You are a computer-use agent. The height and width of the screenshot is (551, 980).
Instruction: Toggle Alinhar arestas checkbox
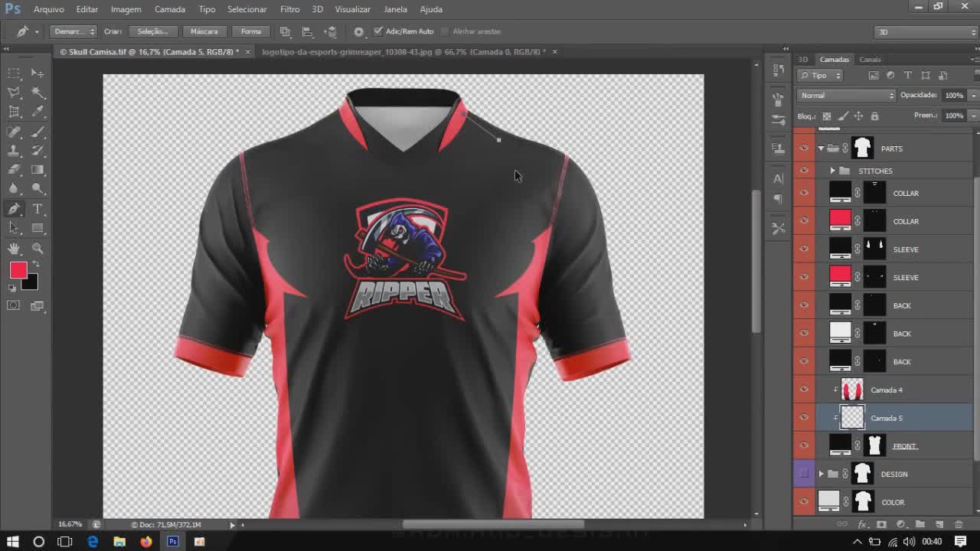tap(445, 31)
